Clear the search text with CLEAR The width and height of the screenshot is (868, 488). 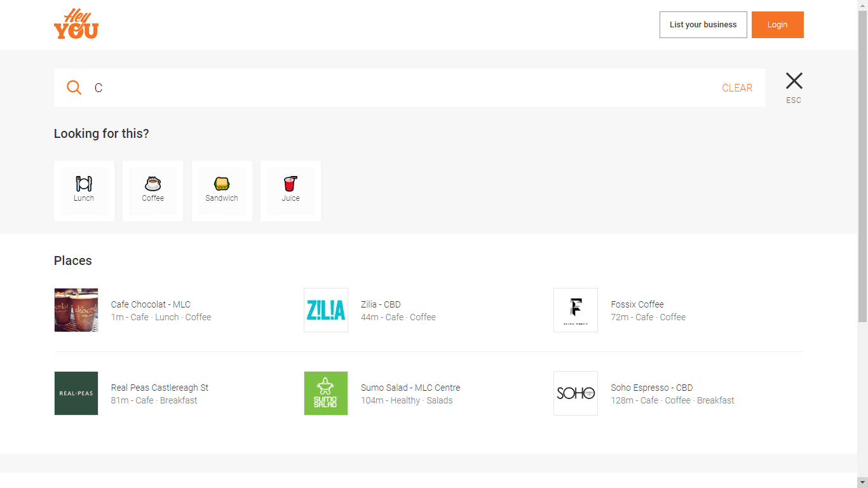737,88
